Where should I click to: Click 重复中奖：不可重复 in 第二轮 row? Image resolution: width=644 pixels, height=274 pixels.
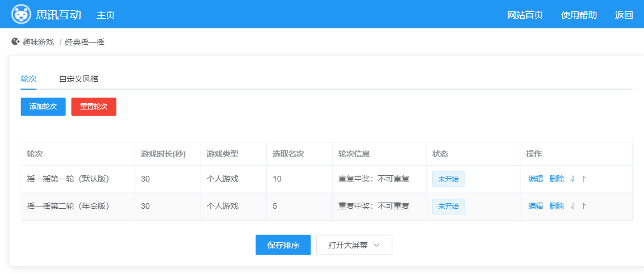pos(374,206)
